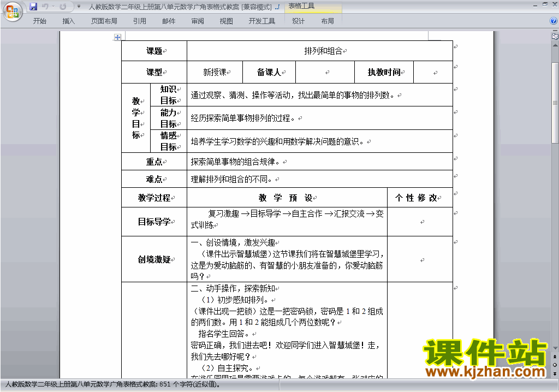Click the 执教时间 label cell
This screenshot has width=559, height=392.
click(x=384, y=72)
